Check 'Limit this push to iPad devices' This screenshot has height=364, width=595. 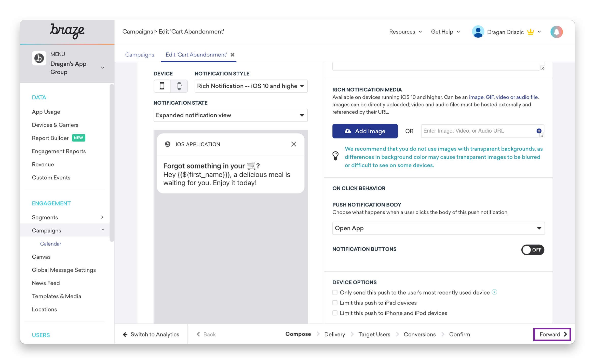335,303
